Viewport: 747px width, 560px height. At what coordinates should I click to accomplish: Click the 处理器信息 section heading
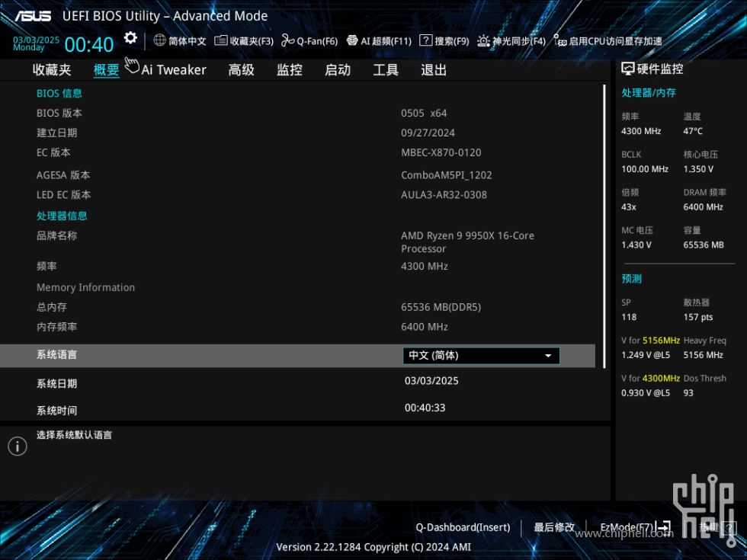(62, 216)
